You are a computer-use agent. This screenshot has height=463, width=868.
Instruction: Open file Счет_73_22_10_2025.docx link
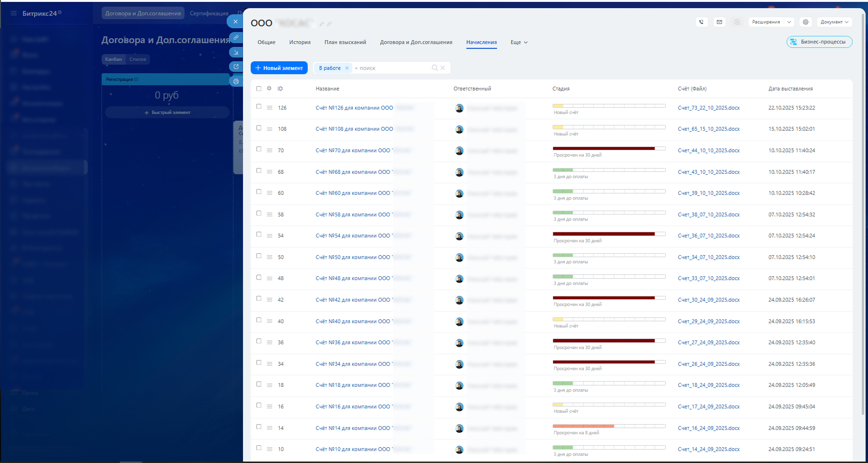pos(708,108)
